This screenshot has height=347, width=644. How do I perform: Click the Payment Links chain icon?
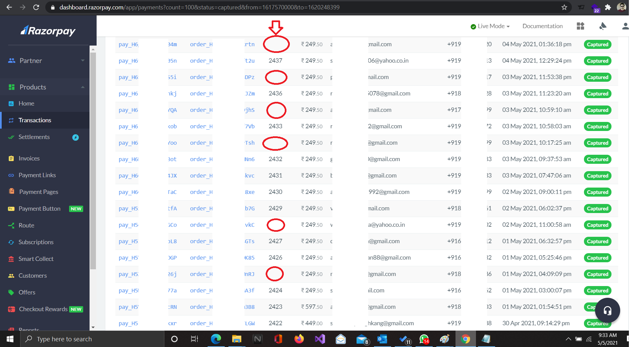click(11, 175)
